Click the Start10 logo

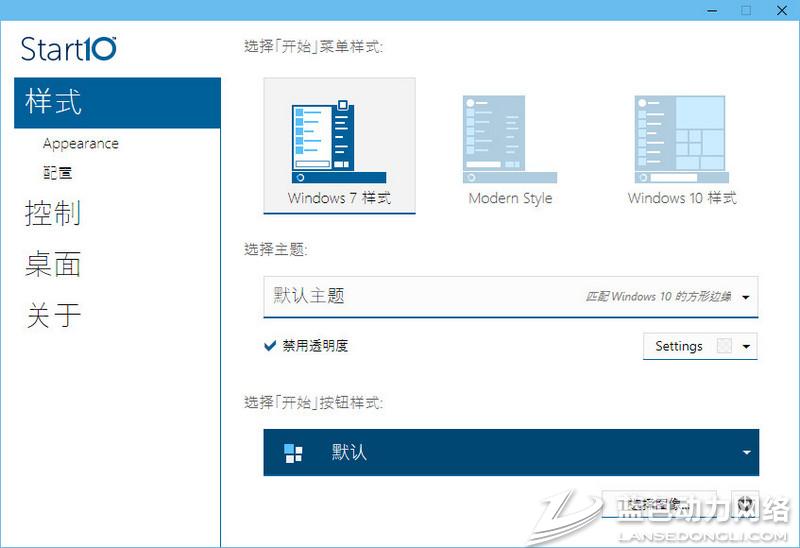[x=69, y=49]
